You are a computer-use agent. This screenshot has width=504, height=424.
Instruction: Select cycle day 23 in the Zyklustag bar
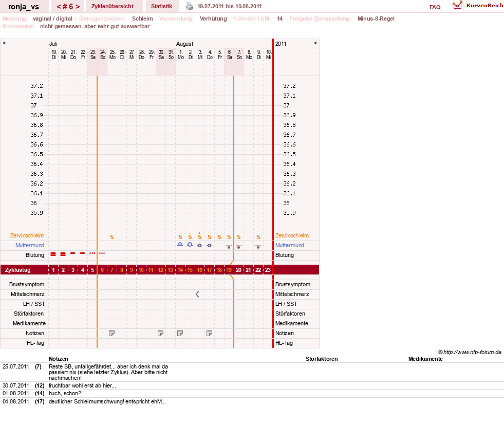click(x=268, y=270)
